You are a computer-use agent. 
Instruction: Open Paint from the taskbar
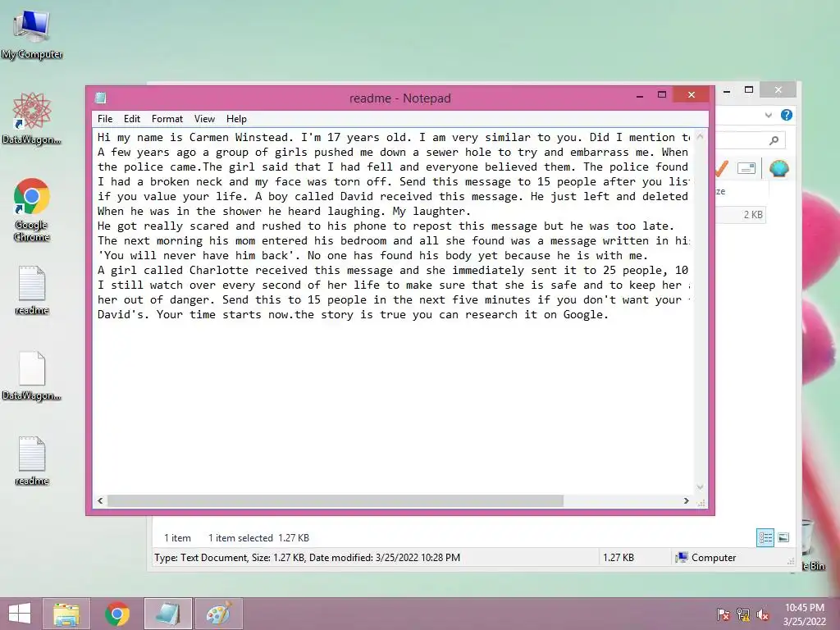(x=218, y=614)
